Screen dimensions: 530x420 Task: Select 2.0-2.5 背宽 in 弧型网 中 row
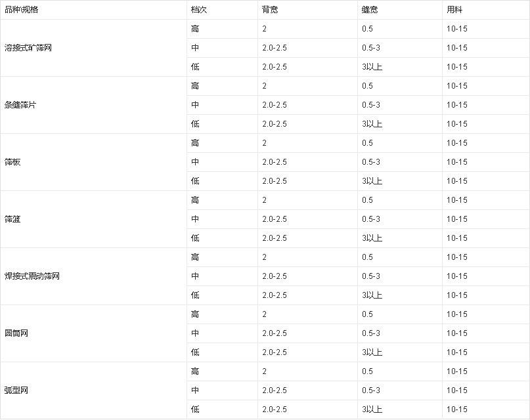274,390
